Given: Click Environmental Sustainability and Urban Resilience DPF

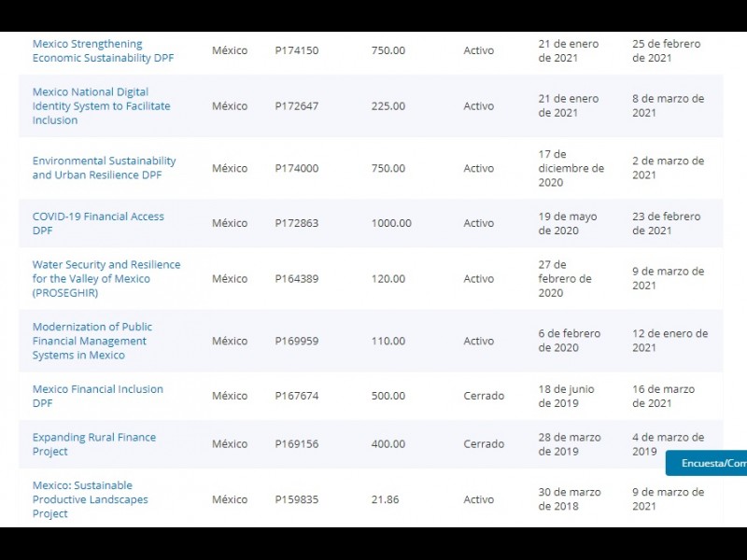Looking at the screenshot, I should [x=104, y=168].
